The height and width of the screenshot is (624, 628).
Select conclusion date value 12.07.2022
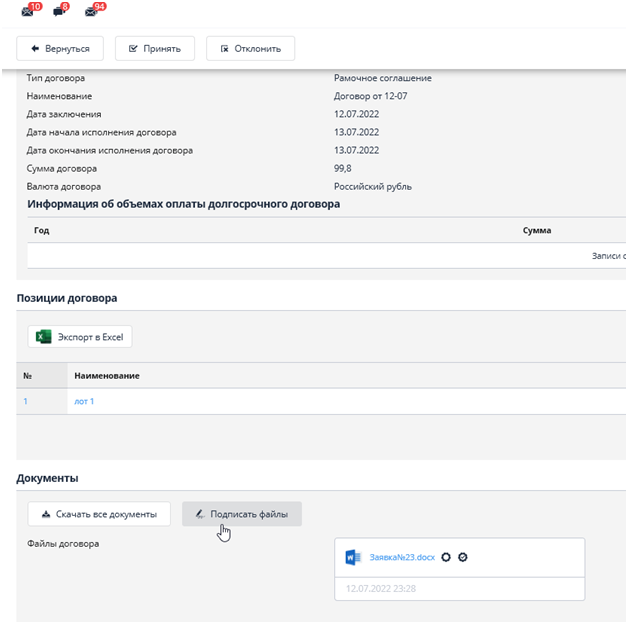click(x=356, y=114)
